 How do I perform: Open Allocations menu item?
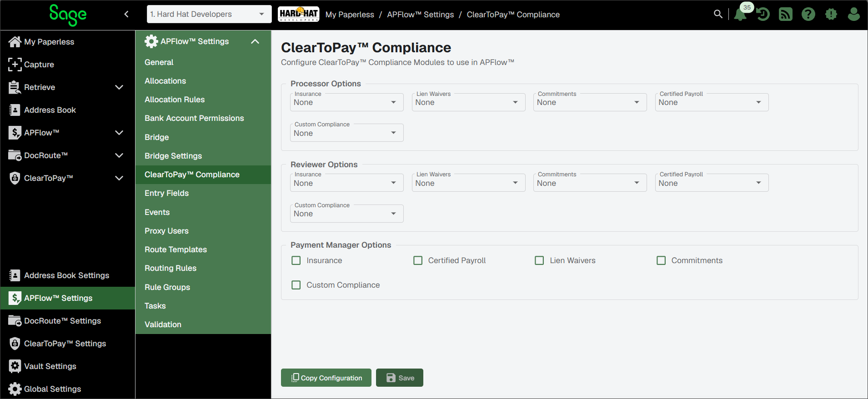click(203, 81)
